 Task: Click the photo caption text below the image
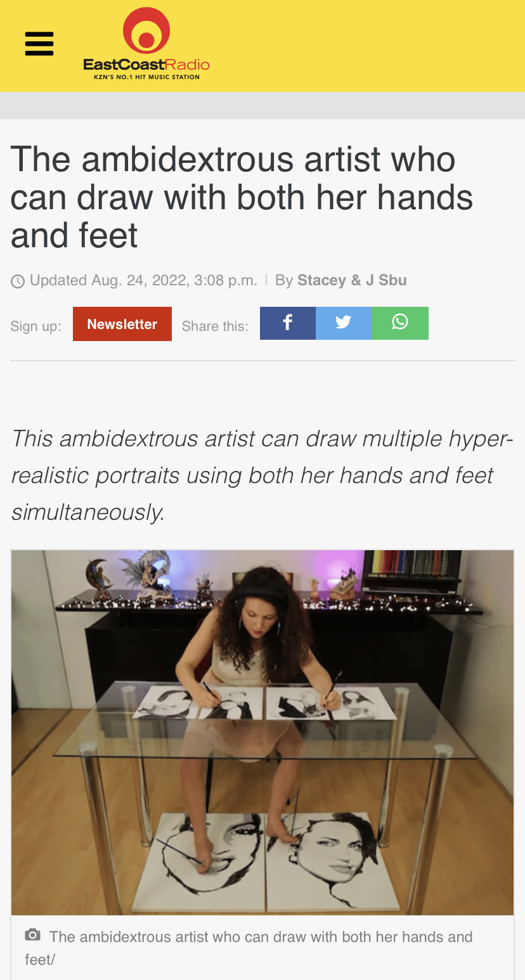tap(249, 948)
